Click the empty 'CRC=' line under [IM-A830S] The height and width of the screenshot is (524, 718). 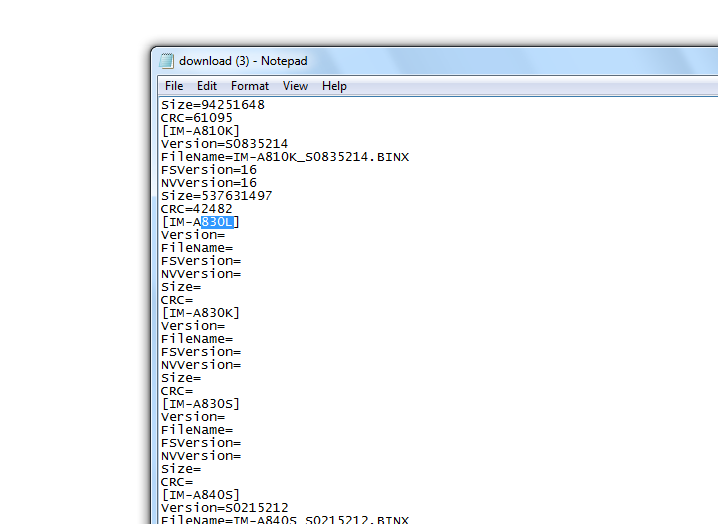pyautogui.click(x=177, y=482)
